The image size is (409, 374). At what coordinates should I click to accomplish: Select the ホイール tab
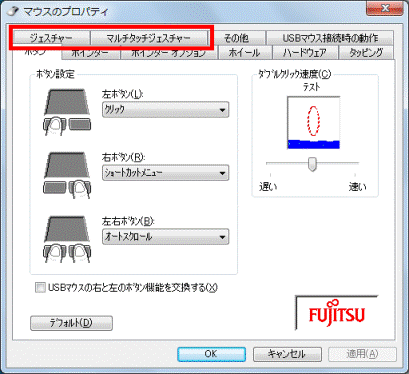pos(245,53)
